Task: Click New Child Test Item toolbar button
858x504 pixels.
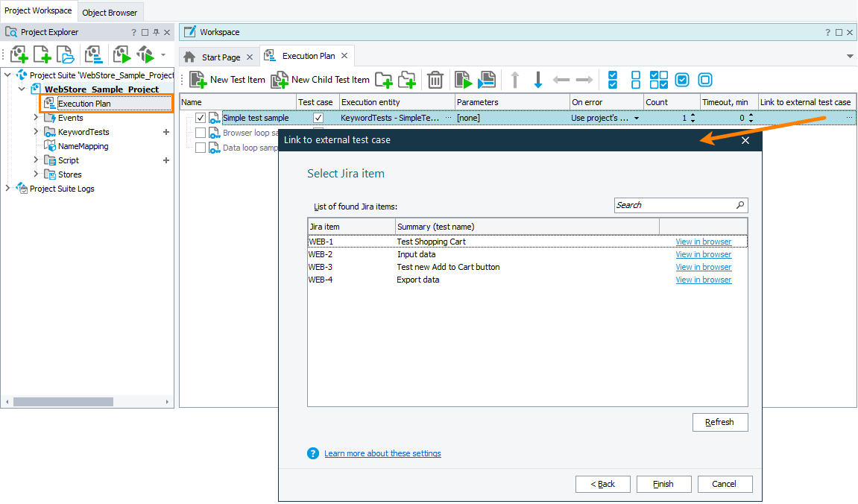Action: [x=321, y=80]
